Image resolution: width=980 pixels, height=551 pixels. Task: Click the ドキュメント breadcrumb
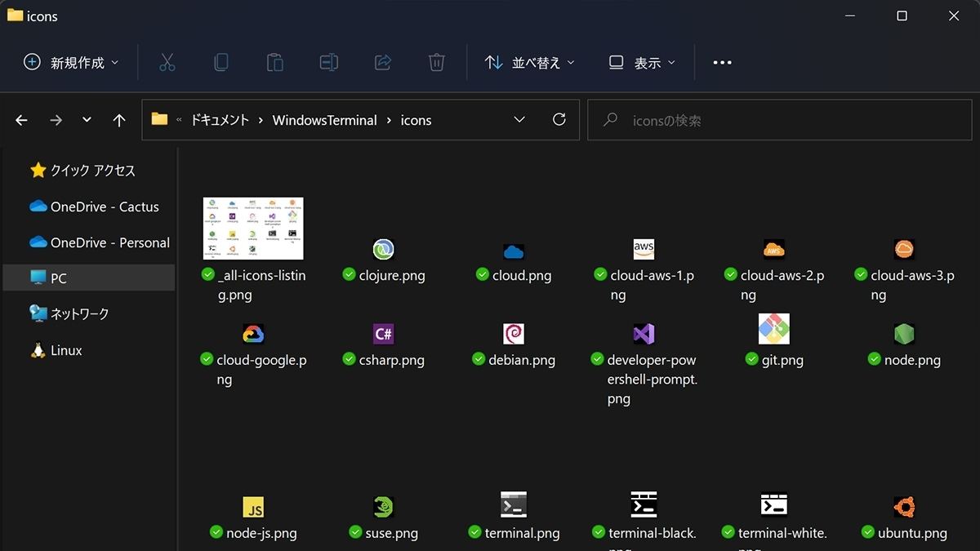[220, 120]
